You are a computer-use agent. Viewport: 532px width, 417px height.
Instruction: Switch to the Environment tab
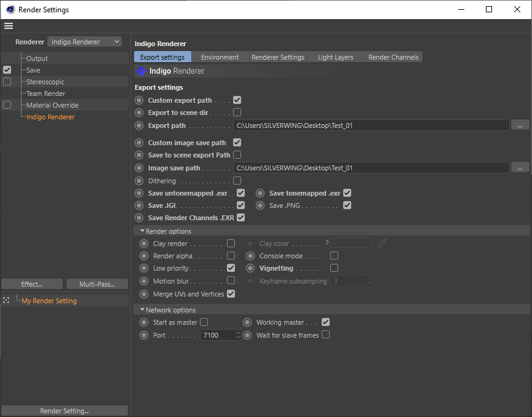point(220,57)
